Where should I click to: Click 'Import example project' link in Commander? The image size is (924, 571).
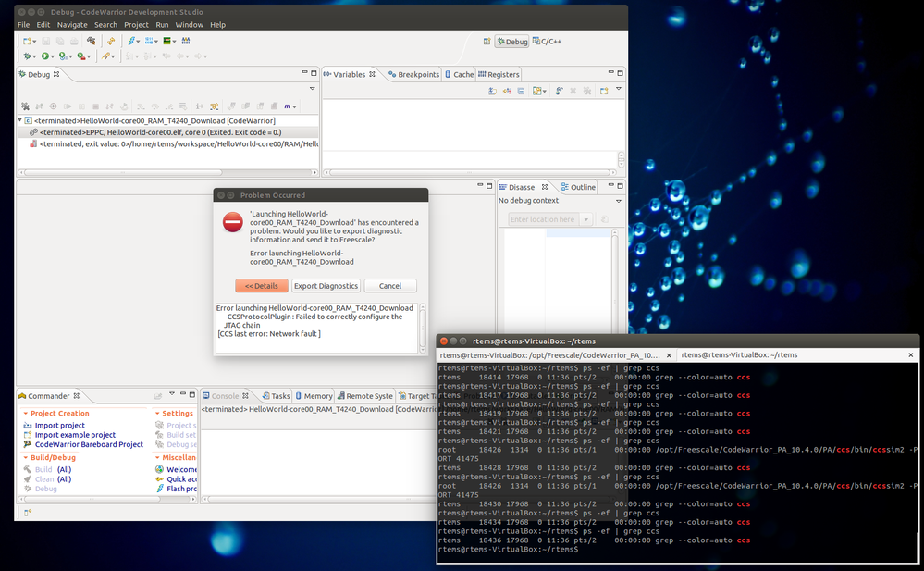[x=75, y=435]
